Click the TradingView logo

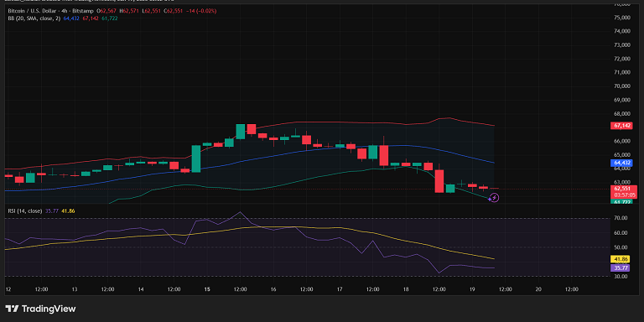click(x=40, y=309)
